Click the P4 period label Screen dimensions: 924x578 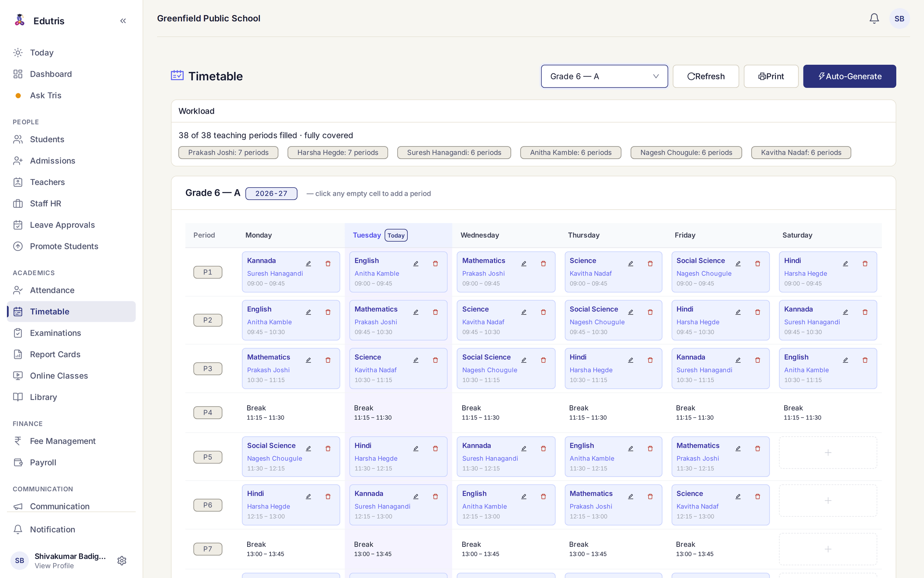(208, 412)
